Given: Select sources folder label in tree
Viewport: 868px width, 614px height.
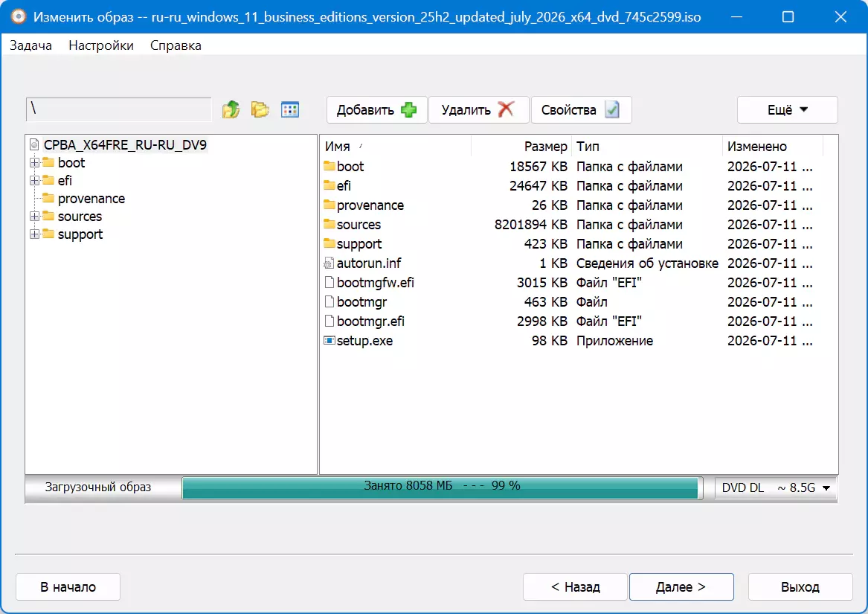Looking at the screenshot, I should point(80,216).
